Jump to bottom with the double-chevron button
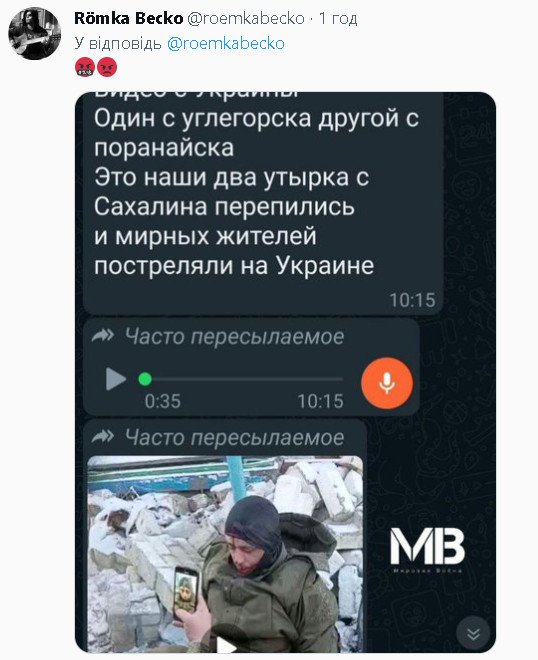The width and height of the screenshot is (538, 660). [473, 633]
